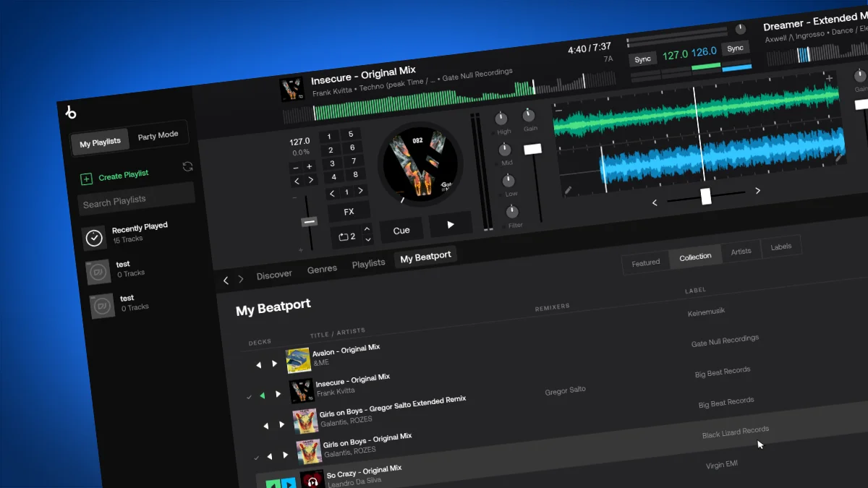
Task: Click the browse back chevron near Discover
Action: click(x=226, y=280)
